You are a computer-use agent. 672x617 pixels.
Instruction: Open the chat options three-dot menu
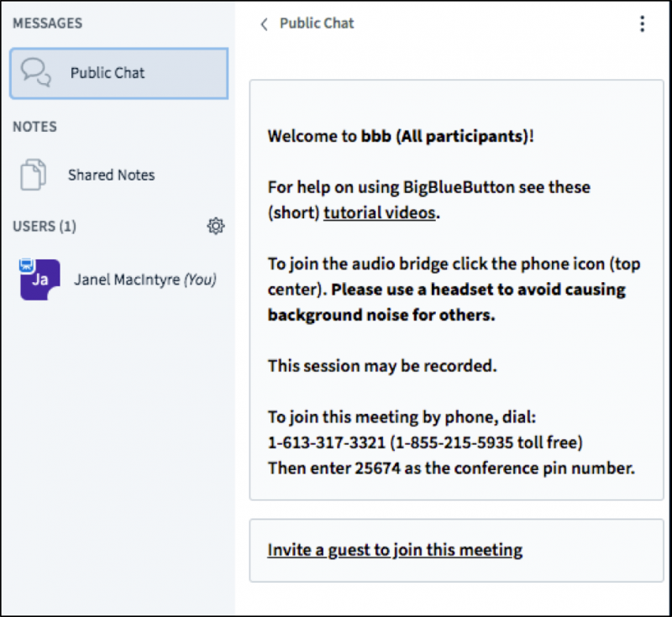(642, 24)
